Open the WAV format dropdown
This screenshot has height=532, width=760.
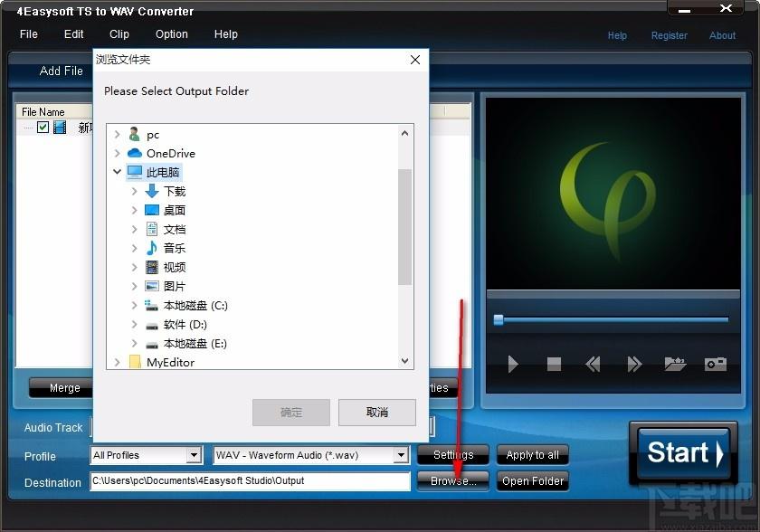(x=401, y=455)
